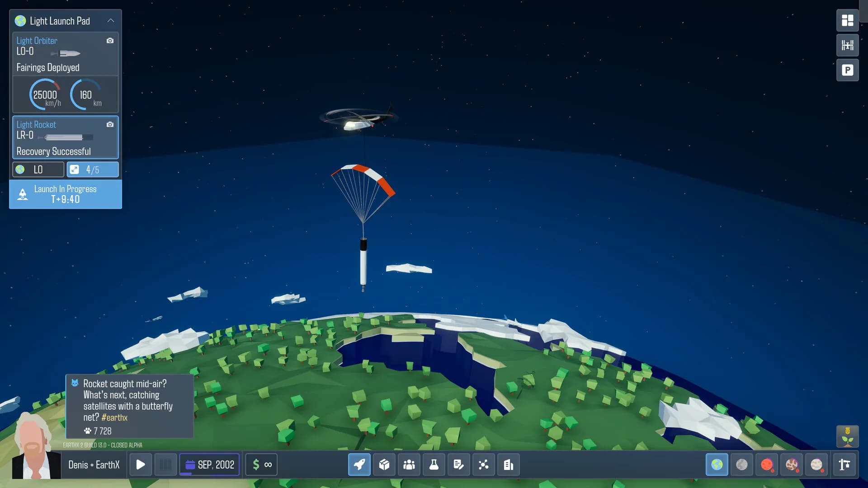Screen dimensions: 868x488
Task: Click the infinite money indicator
Action: click(262, 465)
